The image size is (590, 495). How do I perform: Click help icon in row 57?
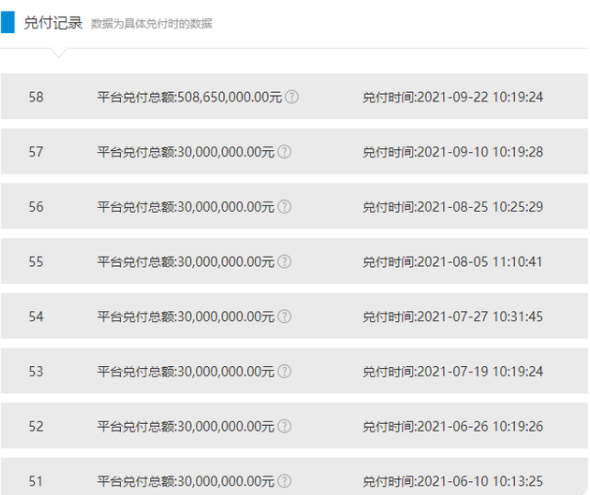[x=284, y=152]
